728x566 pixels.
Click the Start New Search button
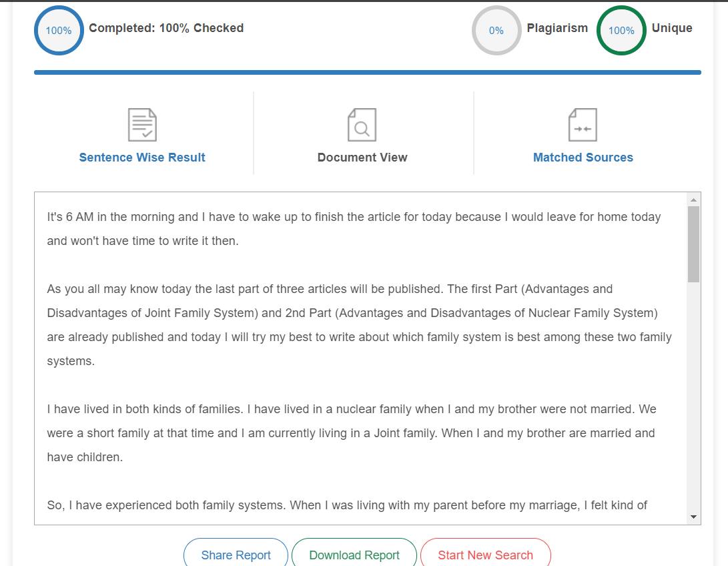486,555
